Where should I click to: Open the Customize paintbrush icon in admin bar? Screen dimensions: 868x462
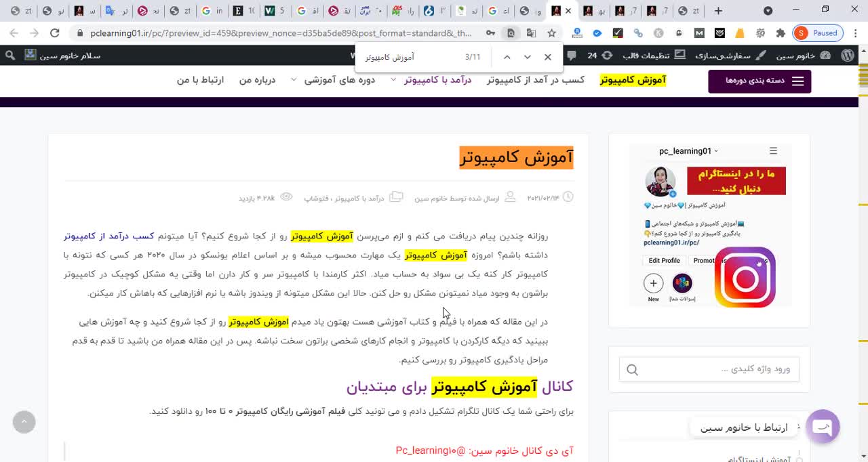[x=761, y=56]
